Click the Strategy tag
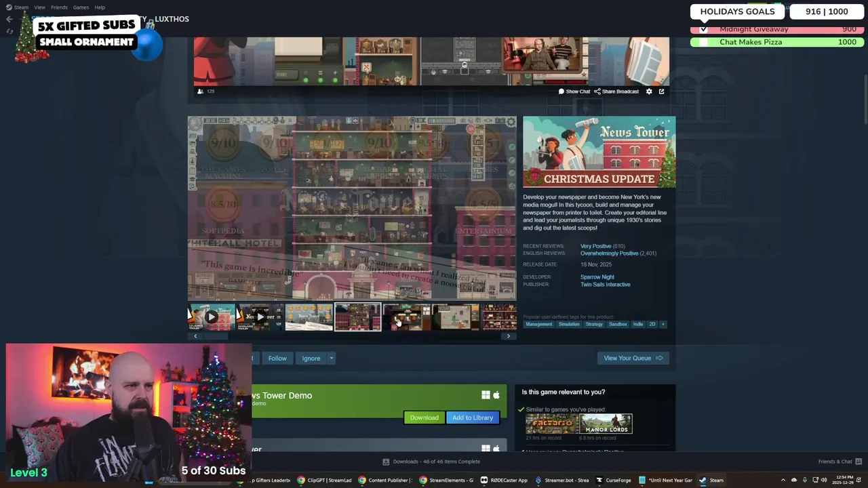This screenshot has width=868, height=488. (x=594, y=324)
